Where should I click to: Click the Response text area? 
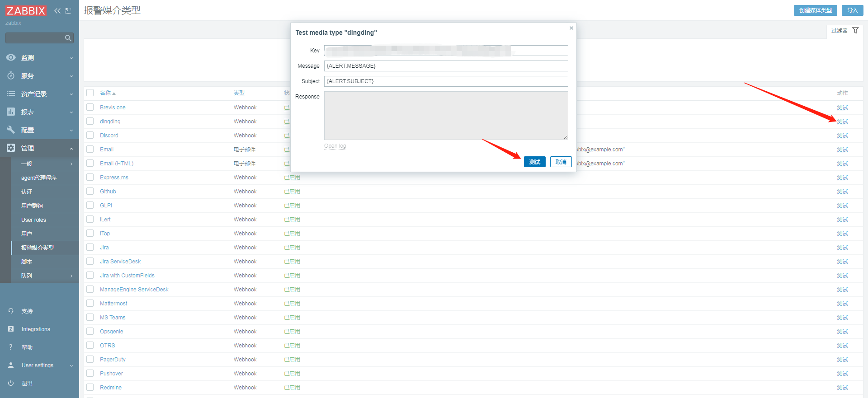(446, 116)
